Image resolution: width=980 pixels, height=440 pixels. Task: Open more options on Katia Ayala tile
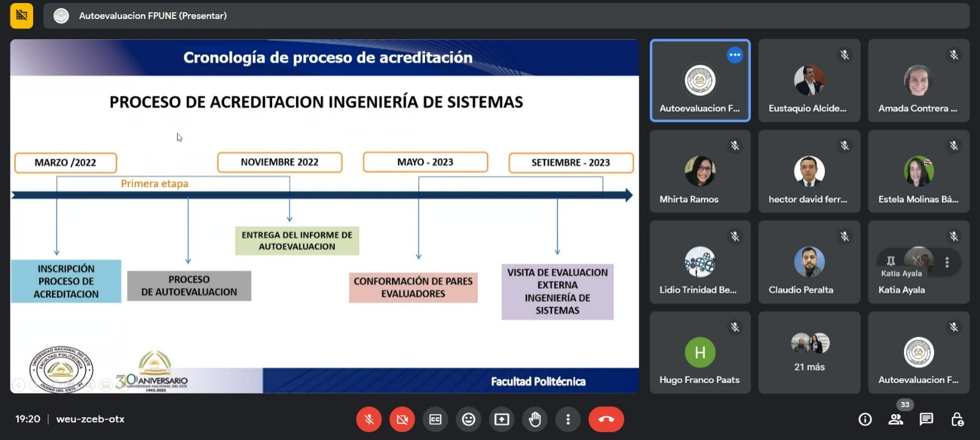947,262
